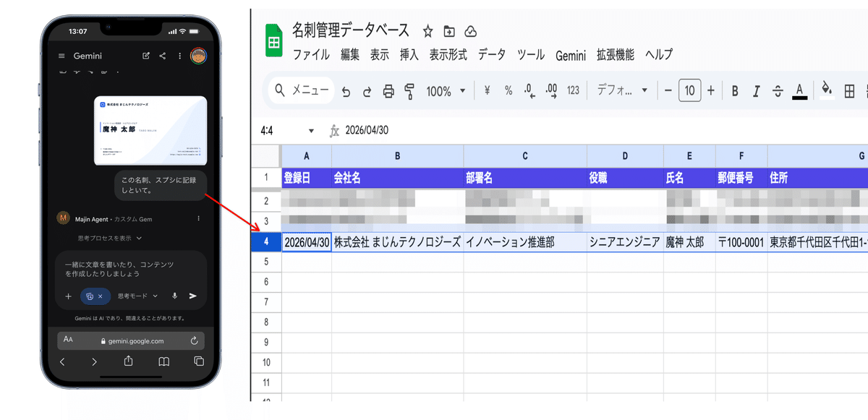
Task: Expand the name box dropdown arrow
Action: (x=311, y=131)
